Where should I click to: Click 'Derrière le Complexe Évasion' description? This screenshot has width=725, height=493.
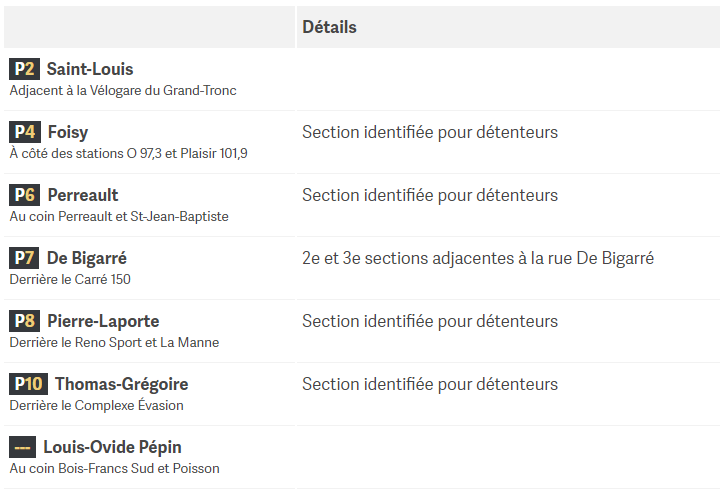click(x=97, y=405)
